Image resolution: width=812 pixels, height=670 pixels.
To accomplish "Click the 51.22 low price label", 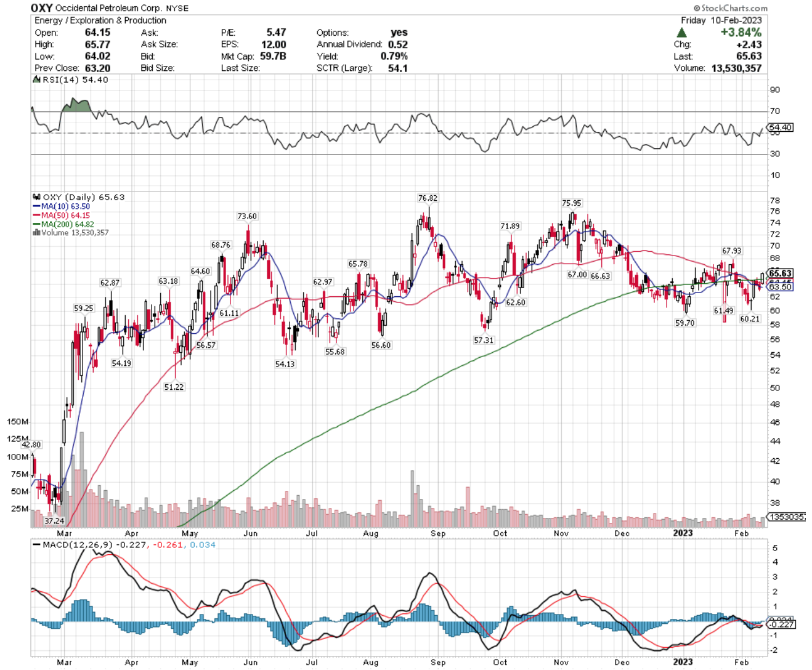I will 174,387.
